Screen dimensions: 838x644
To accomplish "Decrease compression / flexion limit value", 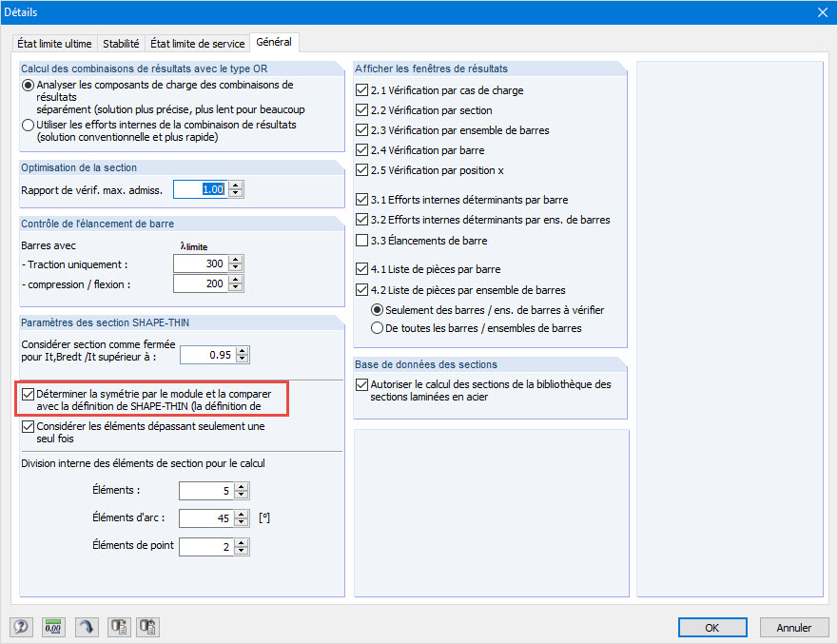I will [x=236, y=288].
